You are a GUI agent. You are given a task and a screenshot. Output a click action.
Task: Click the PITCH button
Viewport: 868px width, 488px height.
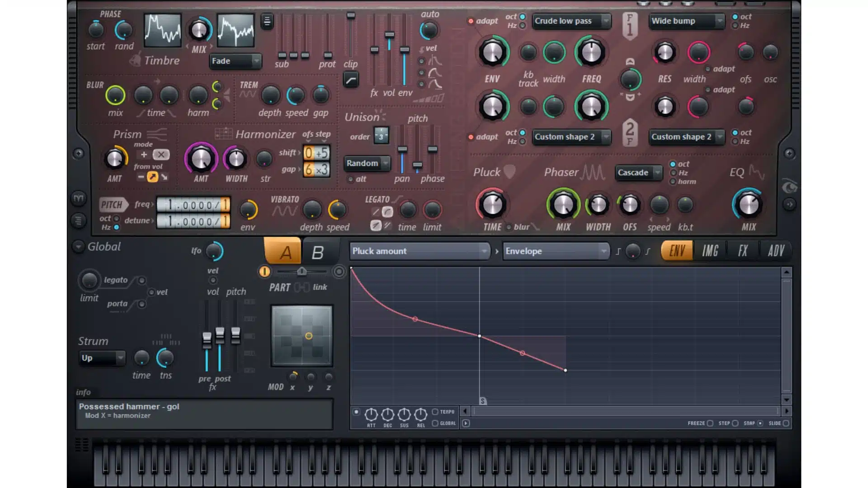[x=113, y=205]
